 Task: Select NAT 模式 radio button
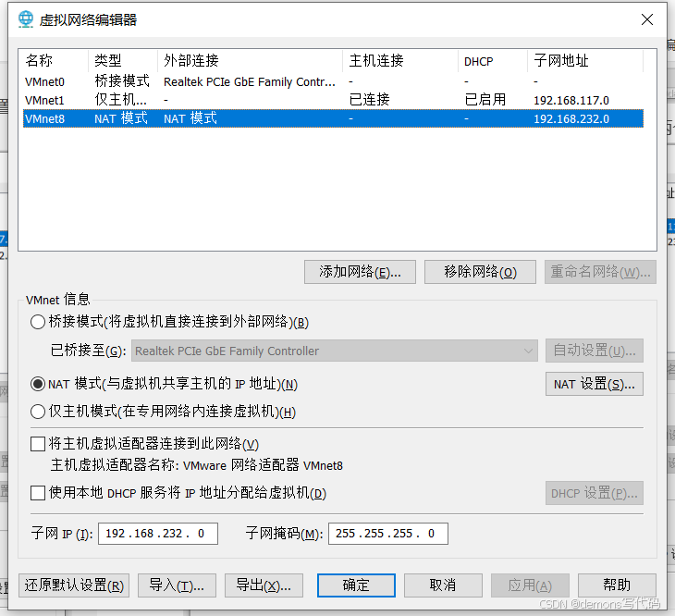(38, 384)
